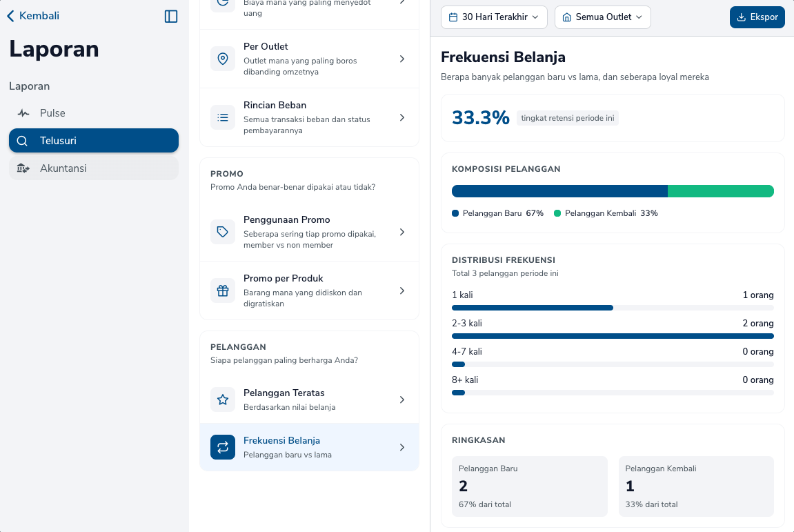Click the Penggunaan Promo tag icon
Screen dimensions: 794x532
[x=223, y=232]
